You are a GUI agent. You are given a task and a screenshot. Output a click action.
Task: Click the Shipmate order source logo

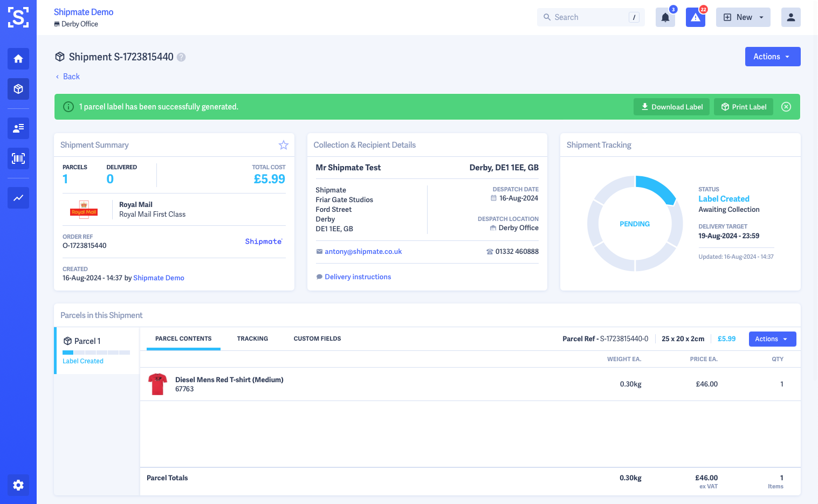tap(264, 241)
